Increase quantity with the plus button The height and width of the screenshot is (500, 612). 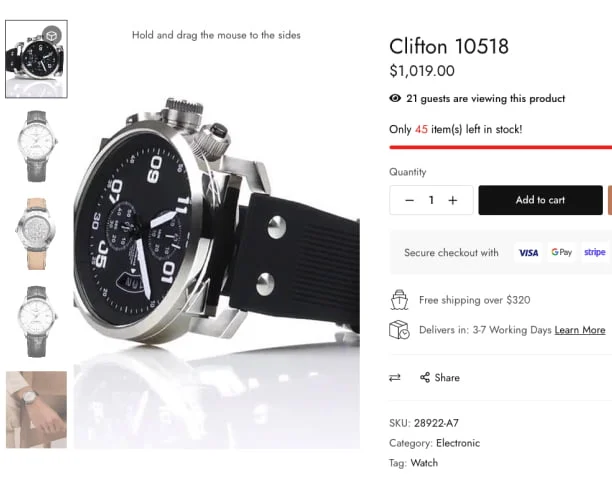tap(453, 200)
